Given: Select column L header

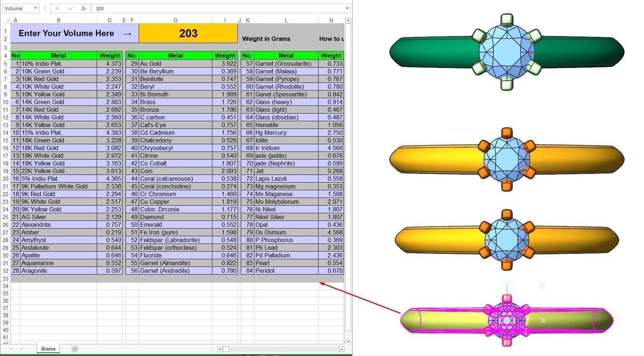Looking at the screenshot, I should pos(286,20).
